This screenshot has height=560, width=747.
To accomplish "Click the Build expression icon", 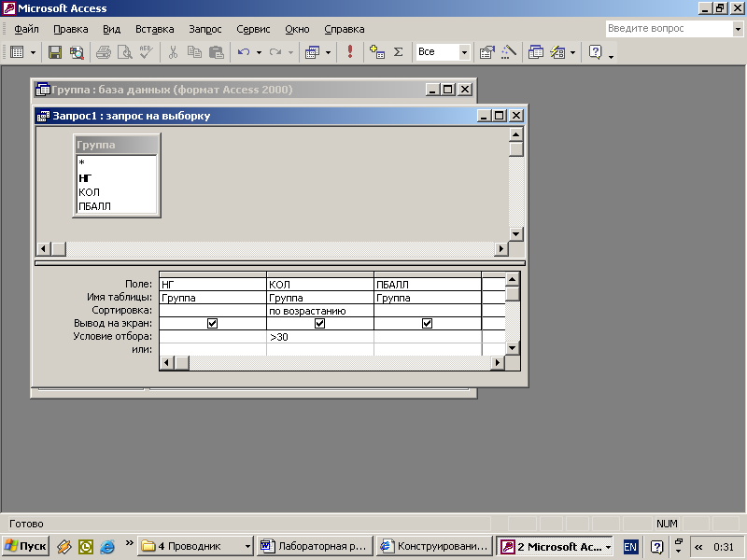I will tap(509, 52).
